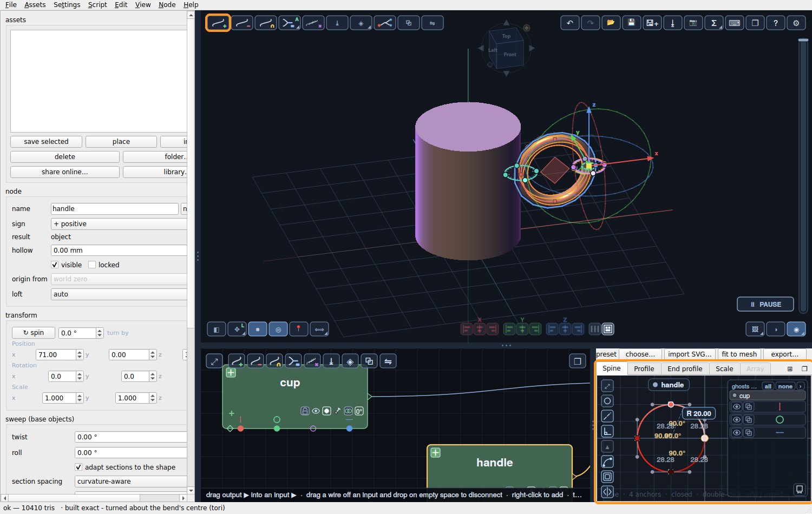812x514 pixels.
Task: Open the origin from dropdown
Action: click(119, 279)
